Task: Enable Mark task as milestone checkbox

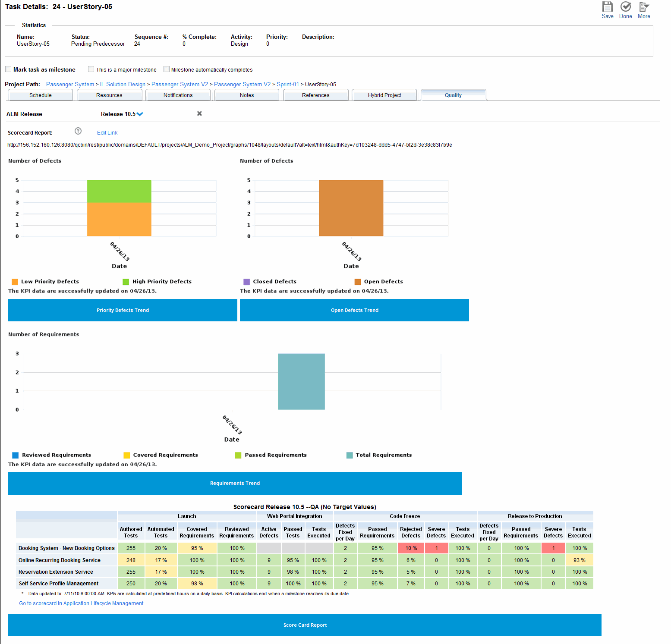Action: [8, 69]
